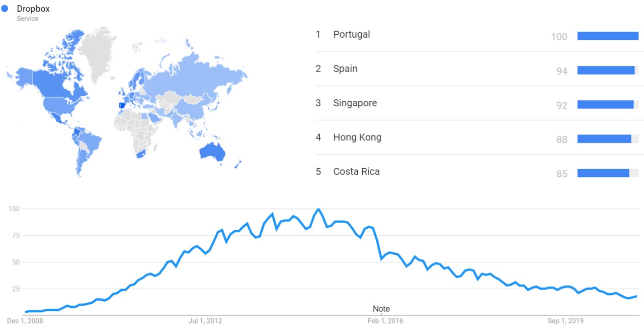Click the blue dot beside Dropbox
The width and height of the screenshot is (644, 334).
point(5,9)
